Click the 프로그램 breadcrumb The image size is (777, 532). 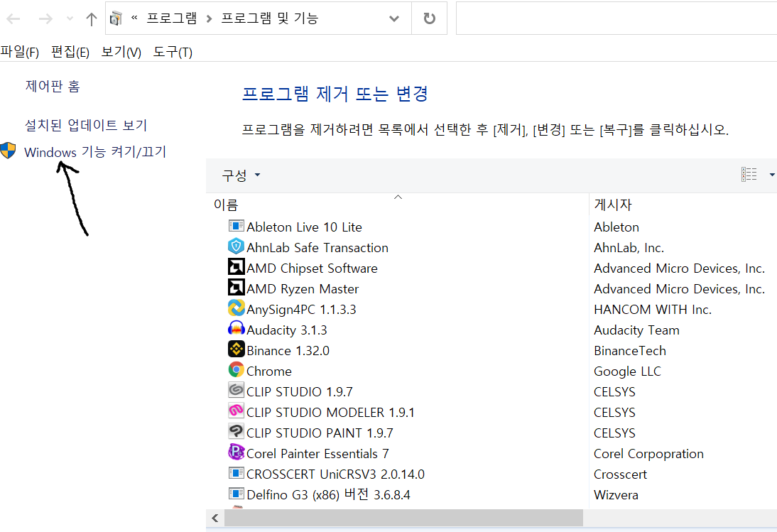coord(171,18)
